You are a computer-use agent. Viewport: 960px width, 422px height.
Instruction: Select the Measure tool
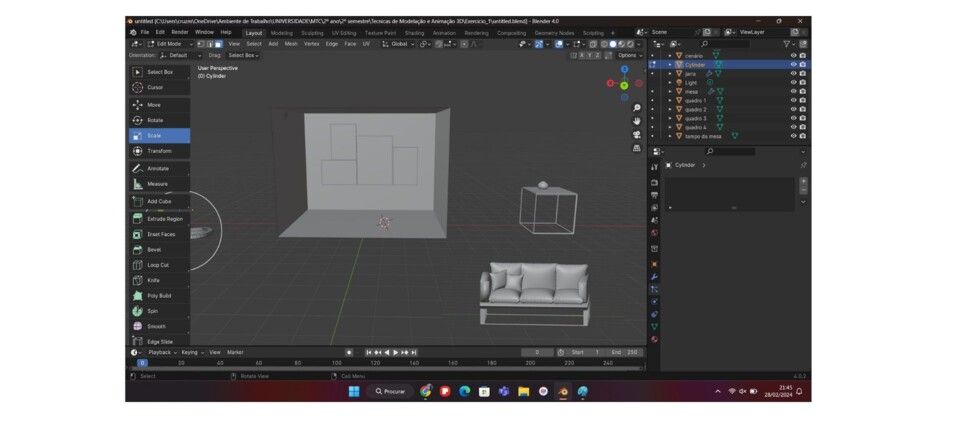pos(157,184)
